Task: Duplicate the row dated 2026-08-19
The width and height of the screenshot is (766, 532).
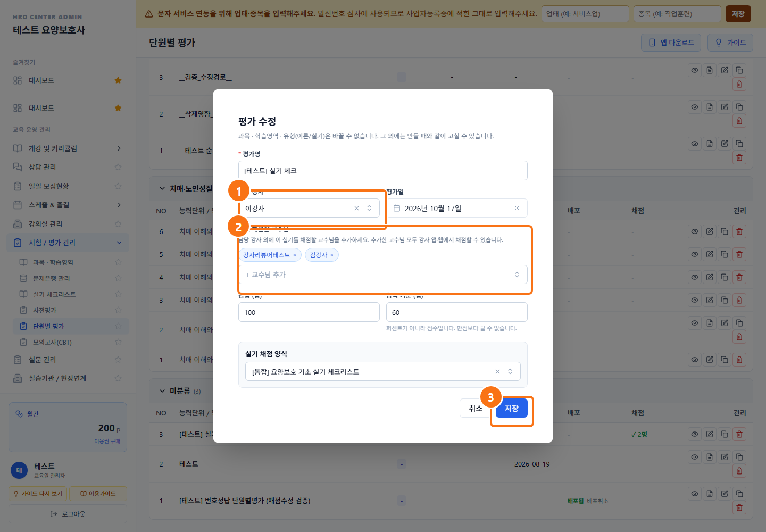Action: pos(739,457)
